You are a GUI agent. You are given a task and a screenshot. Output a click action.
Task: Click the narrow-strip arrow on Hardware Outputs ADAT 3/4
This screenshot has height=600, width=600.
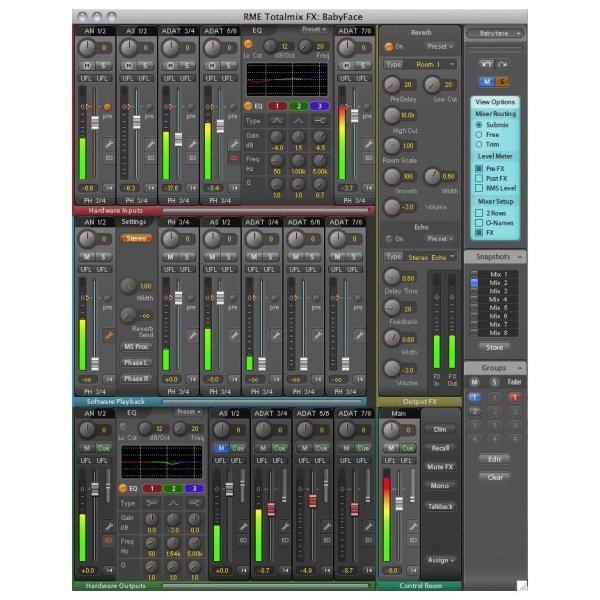(285, 571)
